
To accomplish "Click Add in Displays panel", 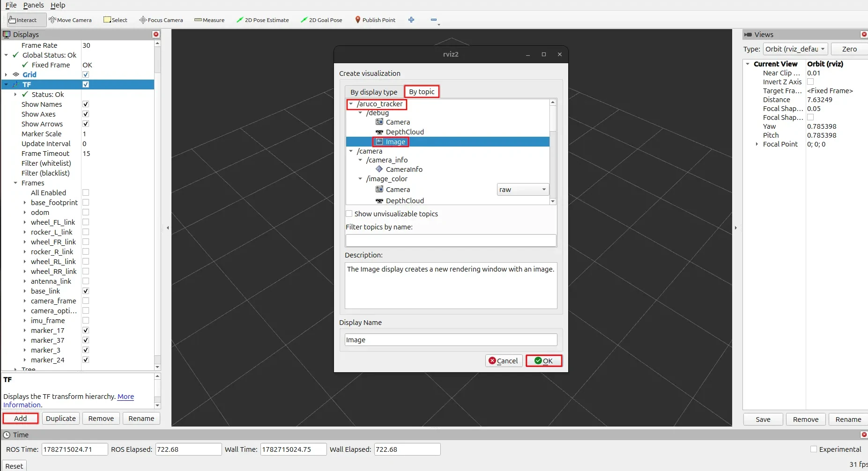I will coord(20,418).
